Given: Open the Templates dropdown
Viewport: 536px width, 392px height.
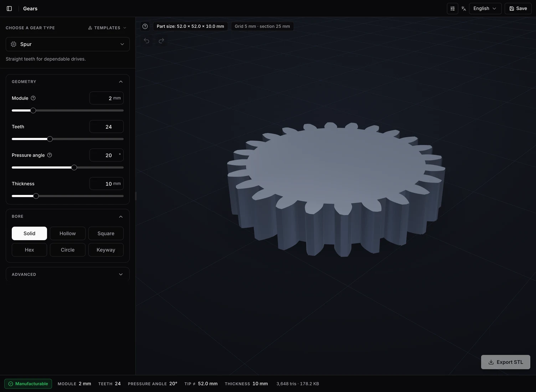Looking at the screenshot, I should point(107,28).
